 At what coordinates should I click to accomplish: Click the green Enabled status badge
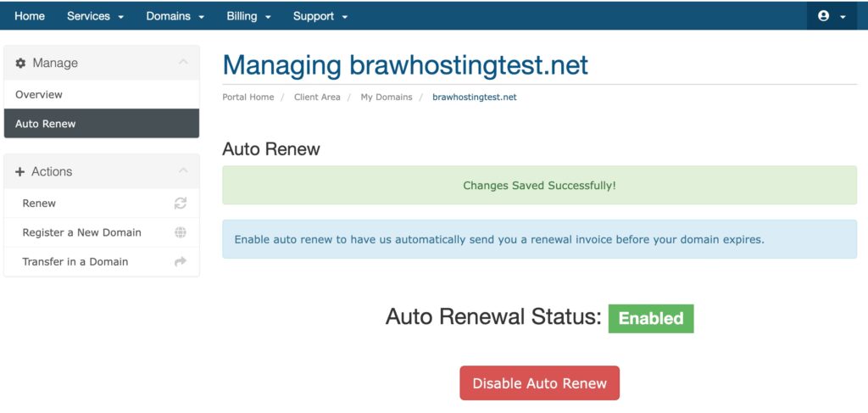[650, 318]
